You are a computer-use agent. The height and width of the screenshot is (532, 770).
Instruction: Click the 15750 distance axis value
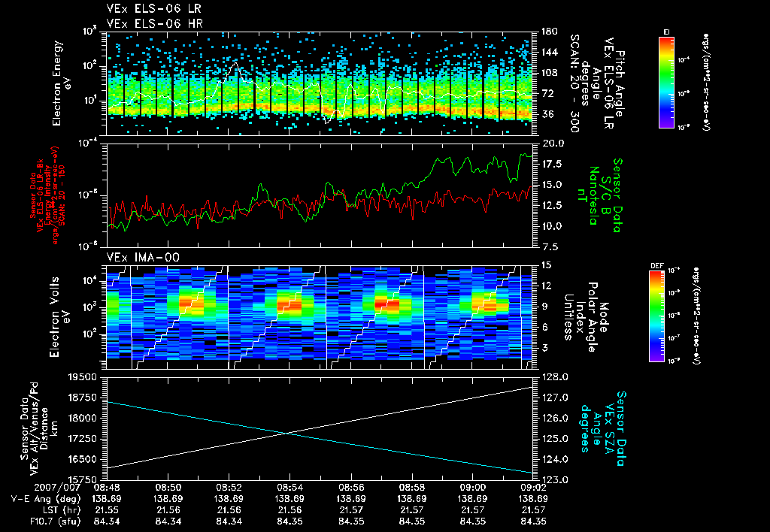83,479
